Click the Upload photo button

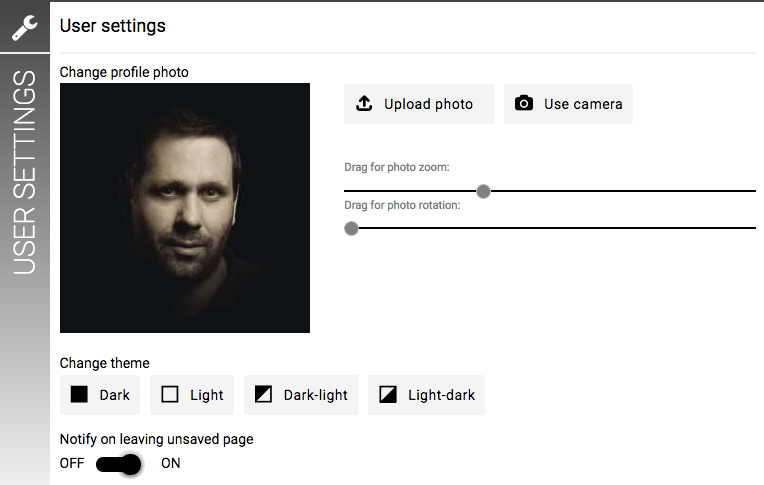point(419,104)
